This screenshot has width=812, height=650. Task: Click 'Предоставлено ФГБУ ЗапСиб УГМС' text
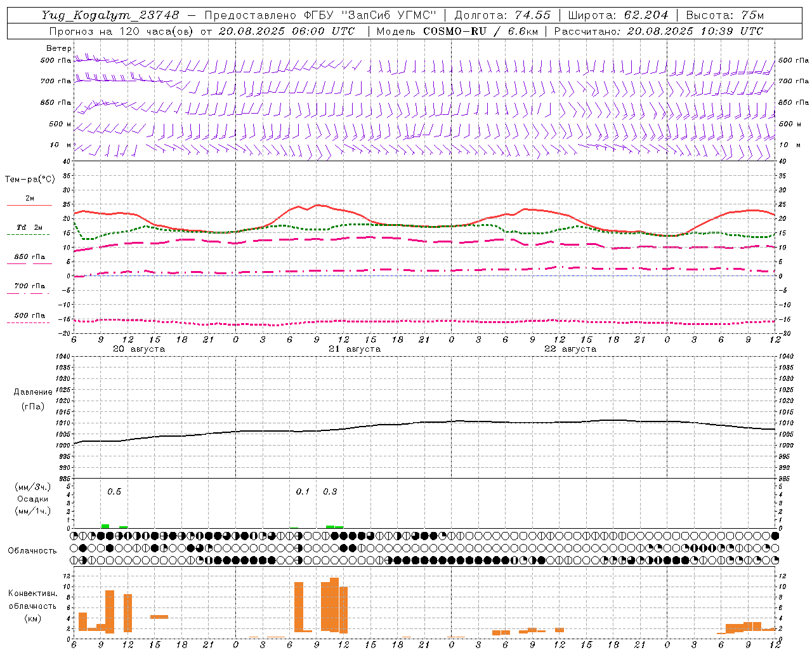point(321,15)
